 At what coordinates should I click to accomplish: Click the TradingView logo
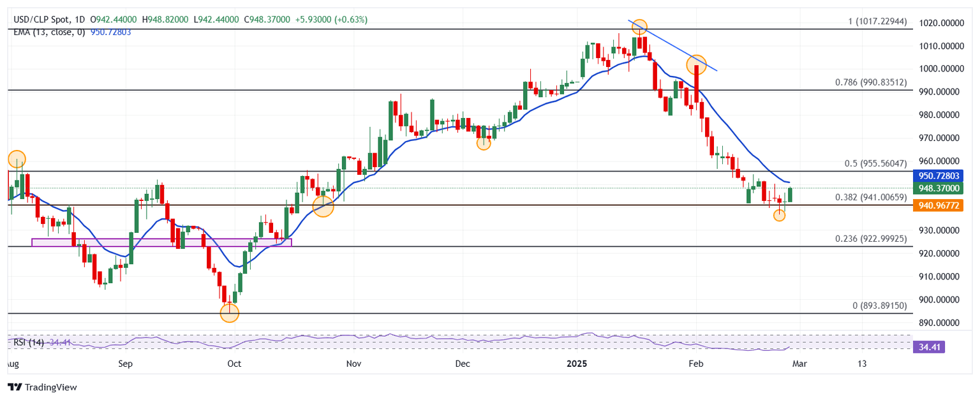point(41,387)
